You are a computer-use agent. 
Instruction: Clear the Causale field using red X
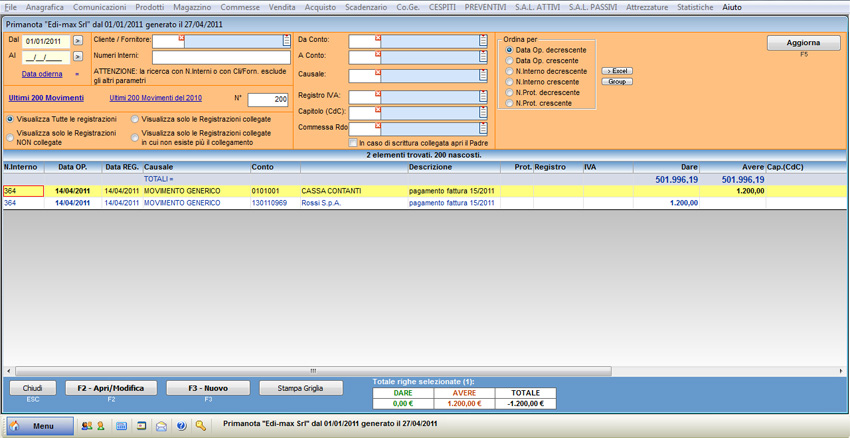tap(378, 72)
